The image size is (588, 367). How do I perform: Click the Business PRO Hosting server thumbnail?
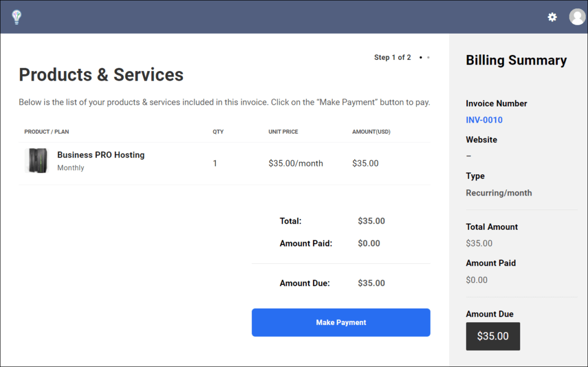click(x=37, y=160)
